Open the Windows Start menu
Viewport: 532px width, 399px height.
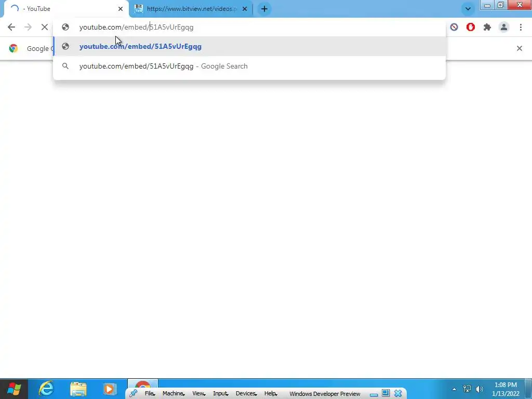14,389
